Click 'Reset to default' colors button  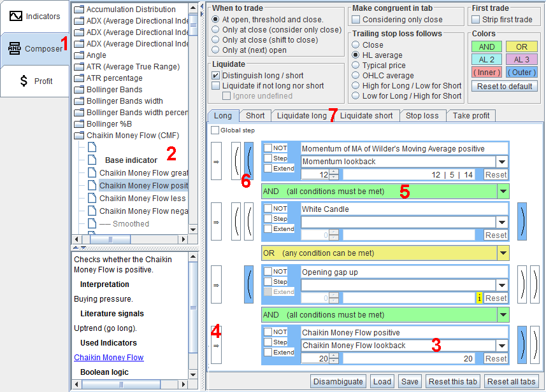pos(504,87)
